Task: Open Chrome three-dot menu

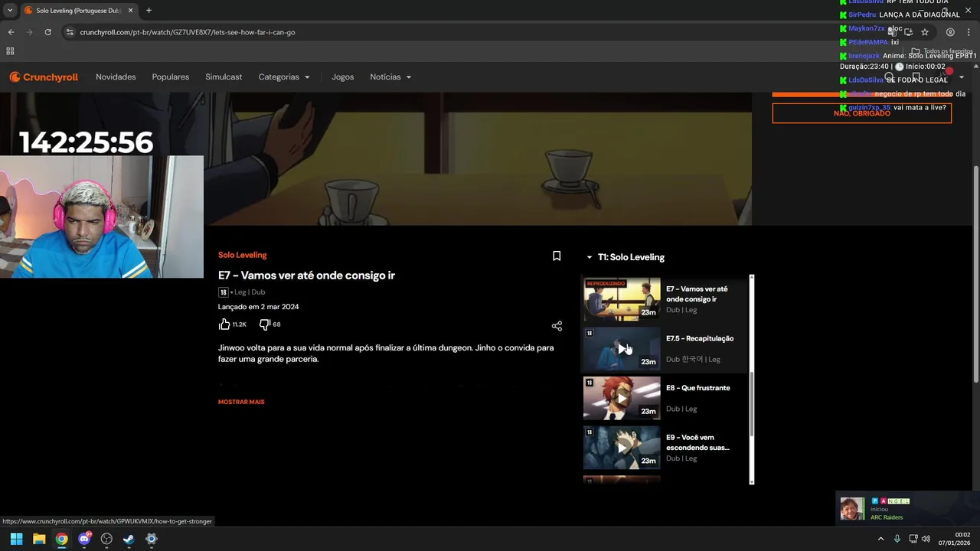Action: [x=969, y=32]
